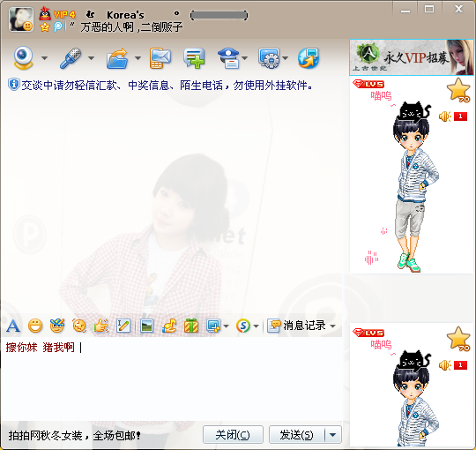Screen dimensions: 476x450
Task: Click the report user police icon
Action: (229, 58)
